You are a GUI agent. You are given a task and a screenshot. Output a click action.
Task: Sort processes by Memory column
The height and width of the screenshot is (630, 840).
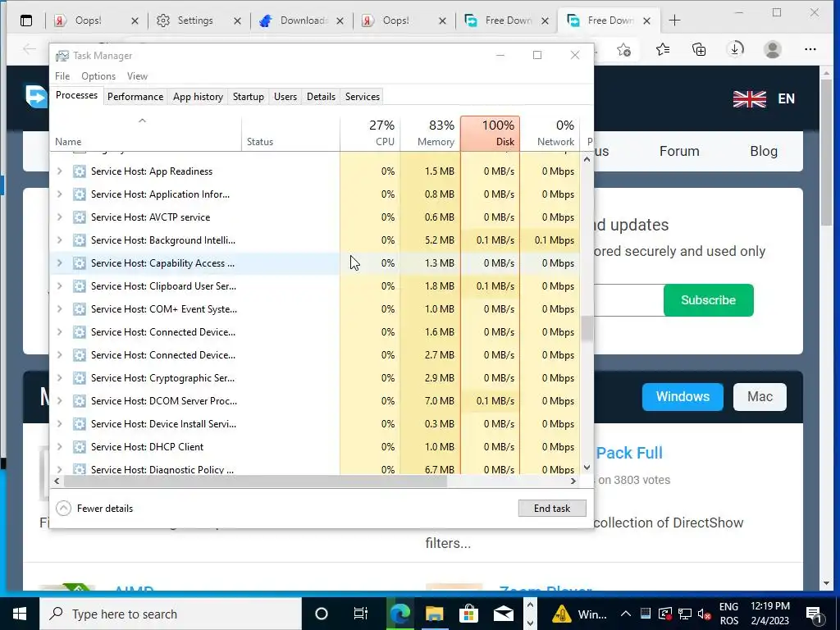point(430,133)
